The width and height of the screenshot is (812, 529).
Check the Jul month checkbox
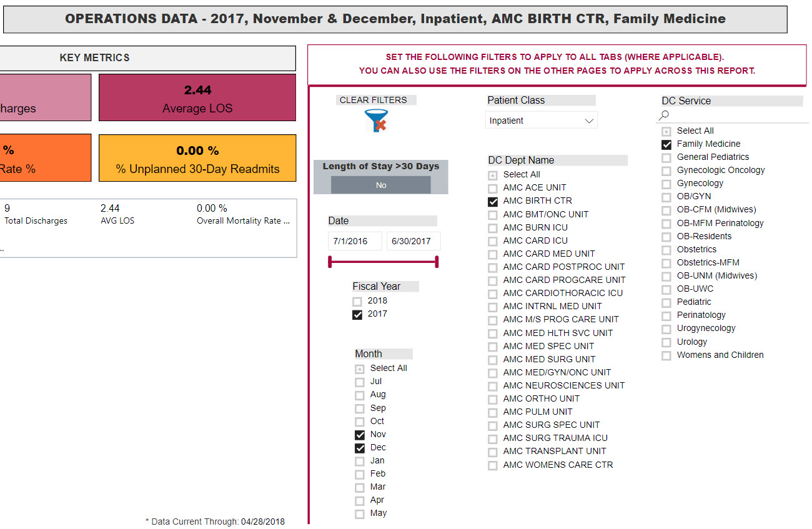click(360, 382)
